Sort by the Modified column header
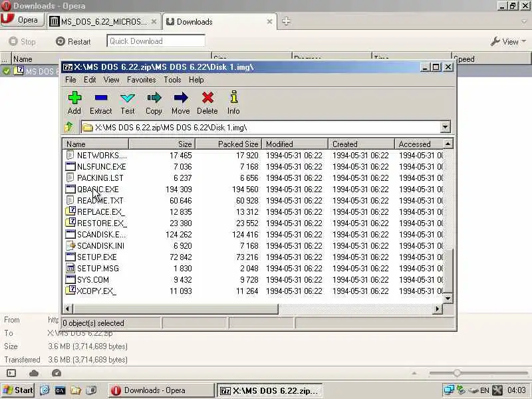Screen dimensions: 532x399 click(295, 144)
